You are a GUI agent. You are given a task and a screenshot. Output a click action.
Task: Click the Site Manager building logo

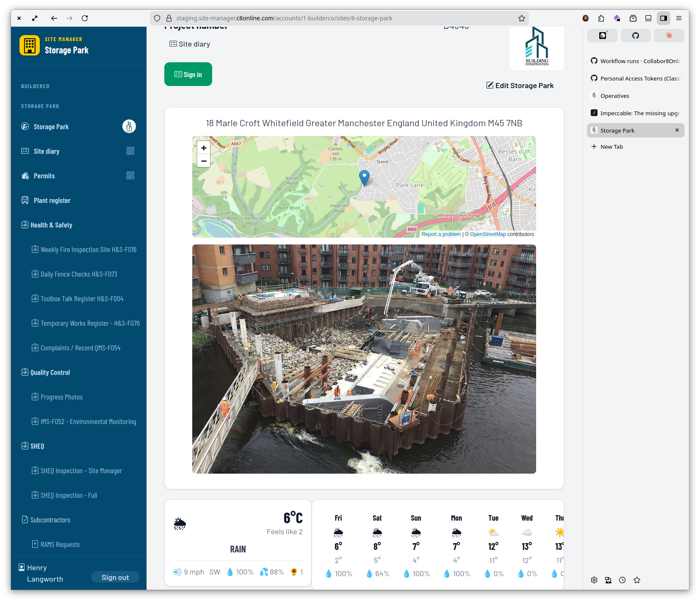pos(30,45)
